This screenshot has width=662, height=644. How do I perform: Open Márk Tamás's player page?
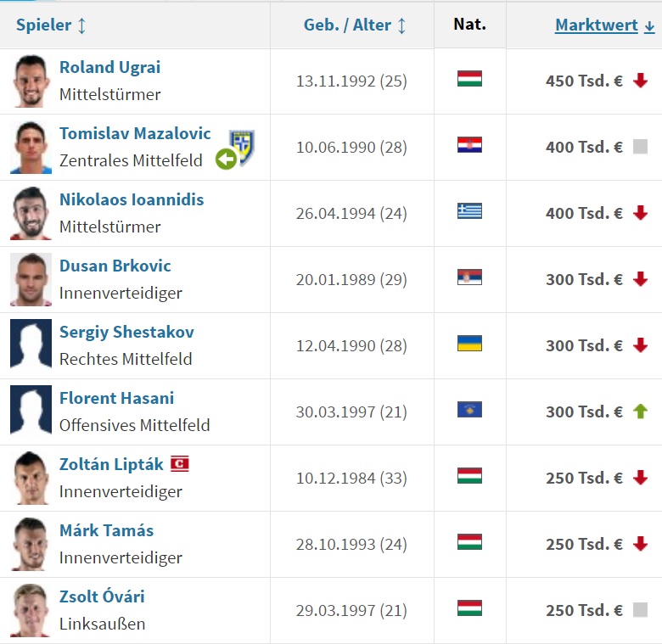(106, 530)
